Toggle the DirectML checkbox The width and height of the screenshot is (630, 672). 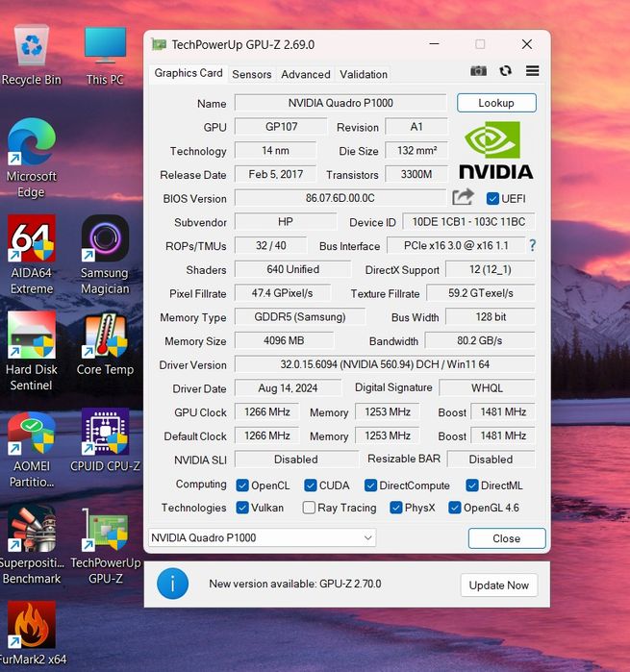(x=471, y=485)
